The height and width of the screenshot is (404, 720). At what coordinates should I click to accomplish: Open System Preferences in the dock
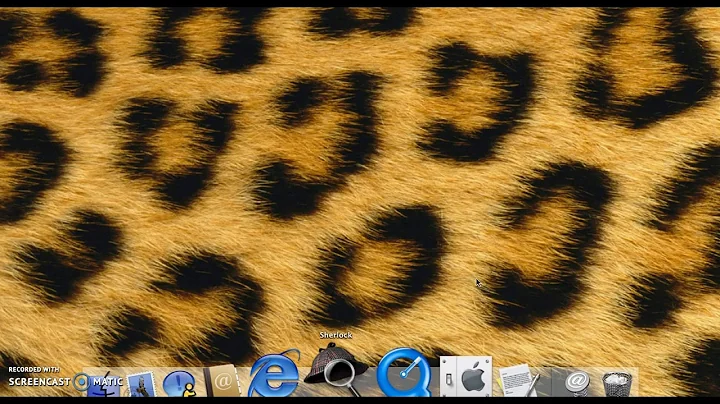pyautogui.click(x=466, y=376)
